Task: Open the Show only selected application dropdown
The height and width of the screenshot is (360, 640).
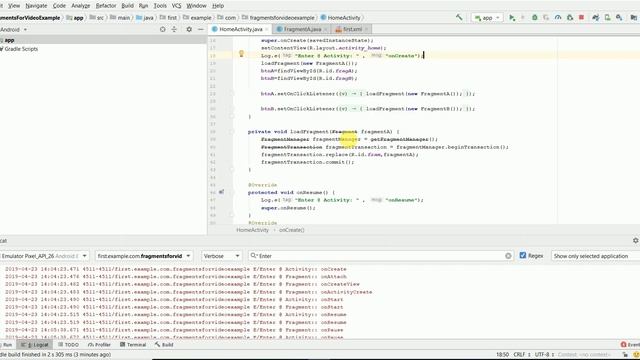Action: pos(595,256)
